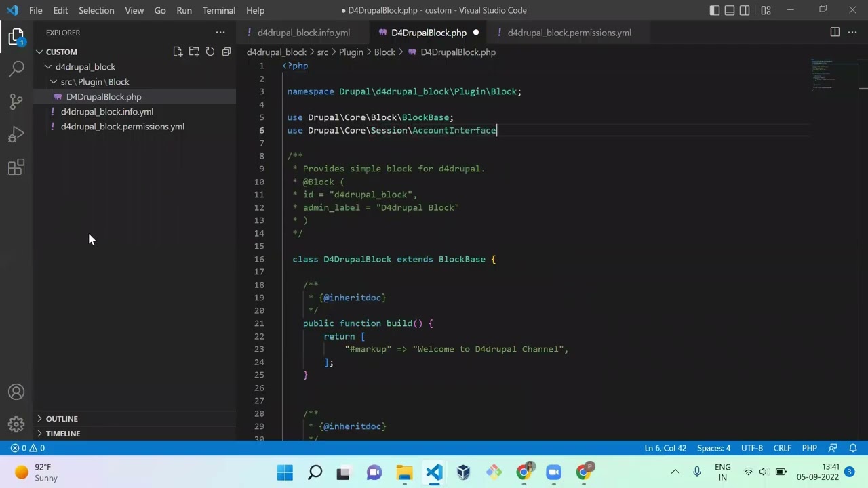Refresh the Explorer file tree
Image resolution: width=868 pixels, height=488 pixels.
coord(210,52)
